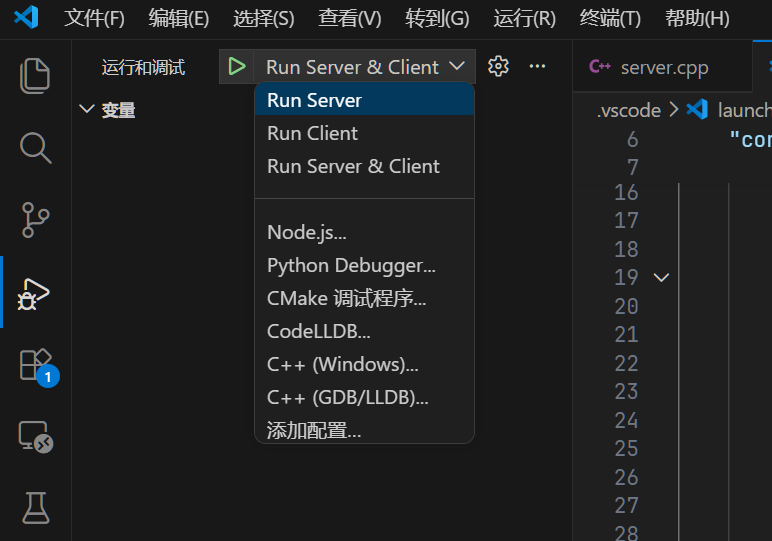
Task: Choose CMake 调试程序... option
Action: point(364,298)
